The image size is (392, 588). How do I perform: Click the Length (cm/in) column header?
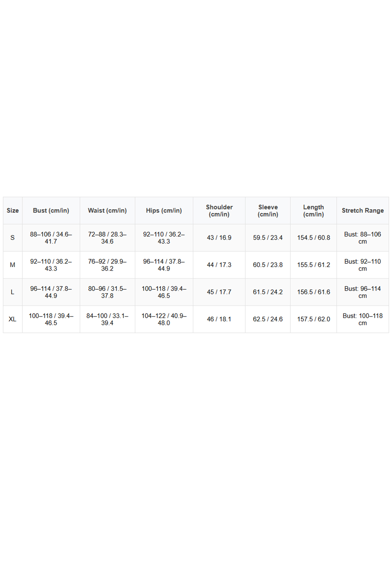point(313,210)
